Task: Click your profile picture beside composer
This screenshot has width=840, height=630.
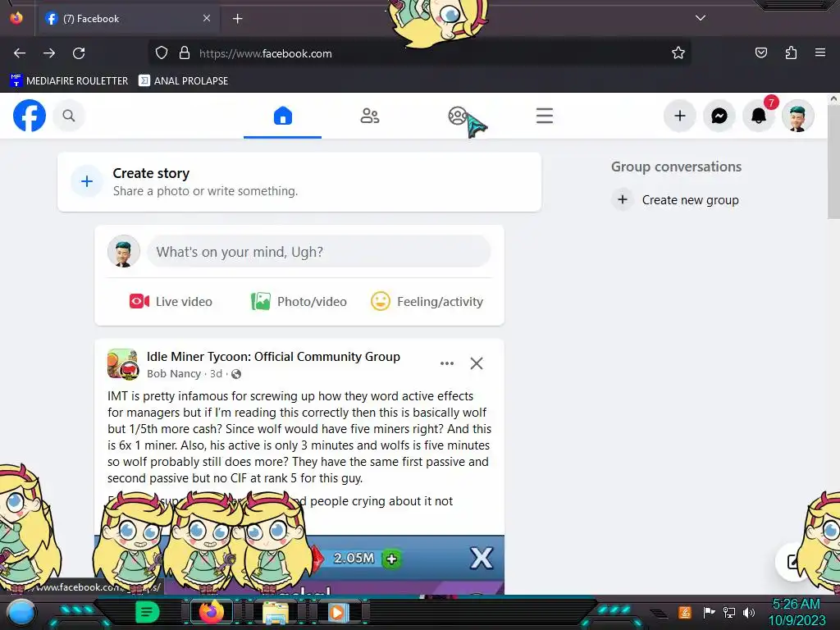Action: point(124,251)
